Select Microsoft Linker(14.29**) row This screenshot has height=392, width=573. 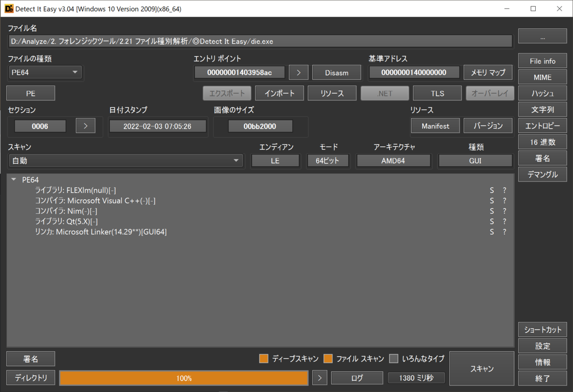[101, 232]
